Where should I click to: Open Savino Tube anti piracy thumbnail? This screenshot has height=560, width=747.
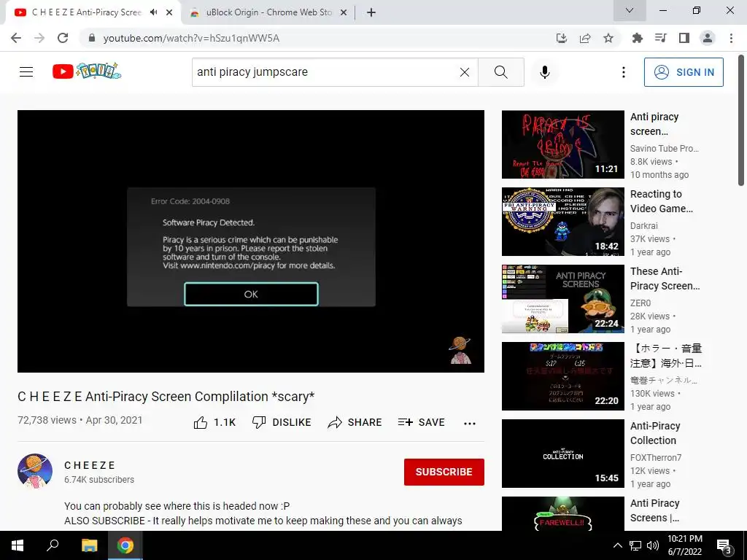point(563,144)
